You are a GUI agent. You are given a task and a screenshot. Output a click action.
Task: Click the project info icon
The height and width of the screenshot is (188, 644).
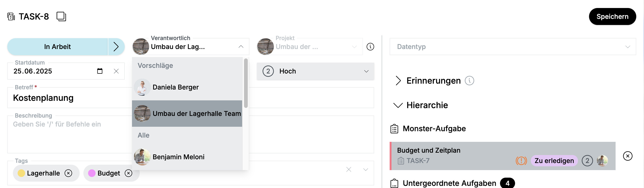(x=370, y=47)
